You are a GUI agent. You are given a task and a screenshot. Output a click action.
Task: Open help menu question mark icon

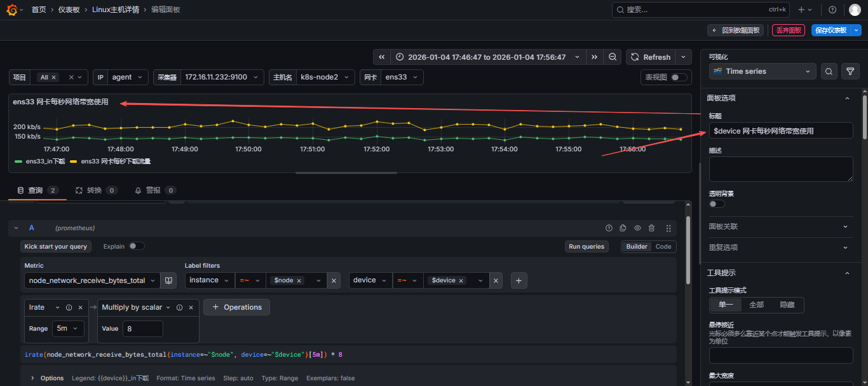832,10
